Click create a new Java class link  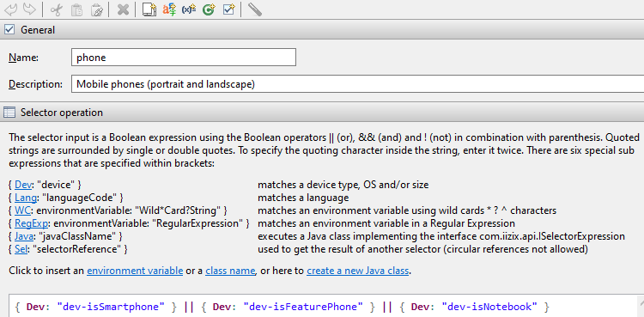(358, 271)
